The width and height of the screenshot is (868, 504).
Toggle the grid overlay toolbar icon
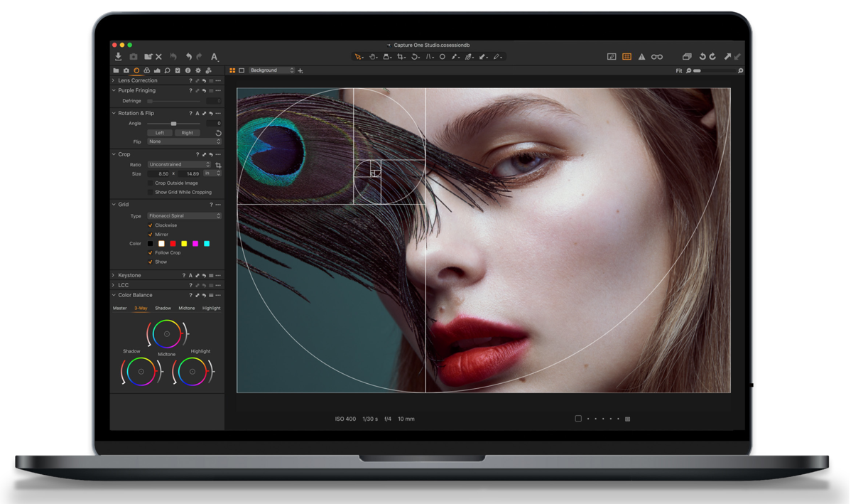click(x=626, y=57)
